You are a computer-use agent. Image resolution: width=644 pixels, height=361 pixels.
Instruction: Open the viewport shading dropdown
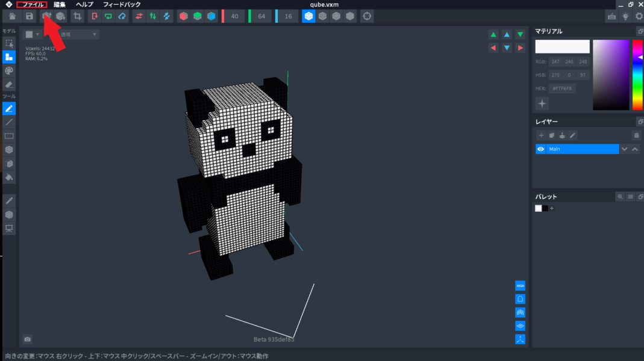[32, 34]
